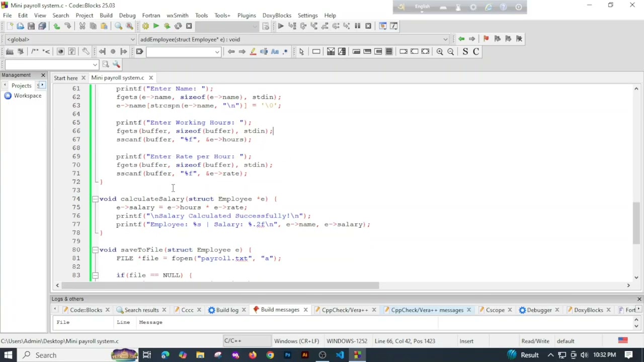The image size is (644, 362).
Task: Click the Windows (CR+LF) status bar field
Action: (296, 341)
